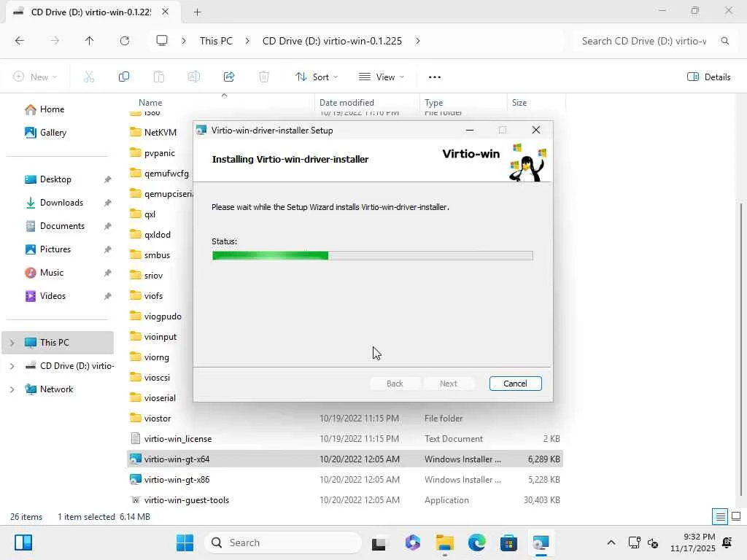The image size is (747, 560).
Task: Expand the chevron after CD Drive breadcrumb
Action: pyautogui.click(x=418, y=41)
